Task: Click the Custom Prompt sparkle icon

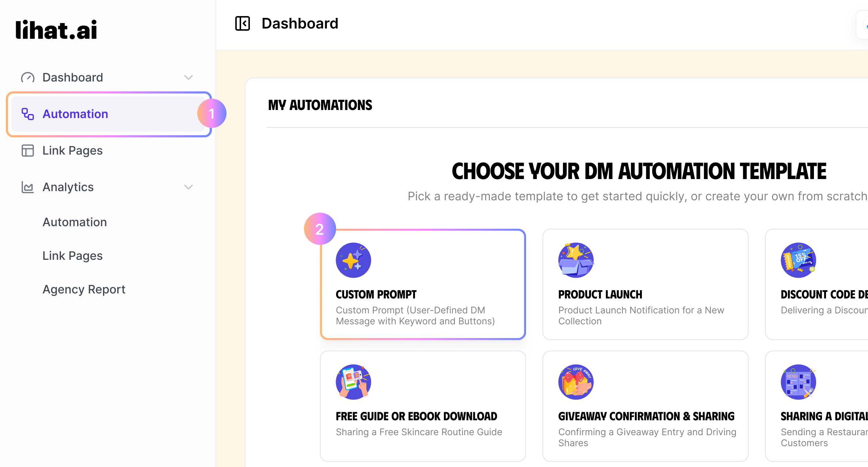Action: tap(353, 260)
